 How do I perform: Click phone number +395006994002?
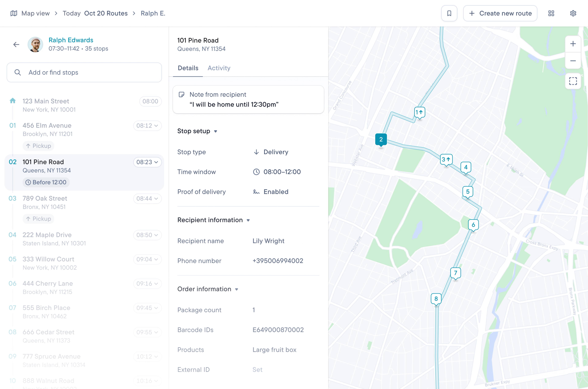278,261
